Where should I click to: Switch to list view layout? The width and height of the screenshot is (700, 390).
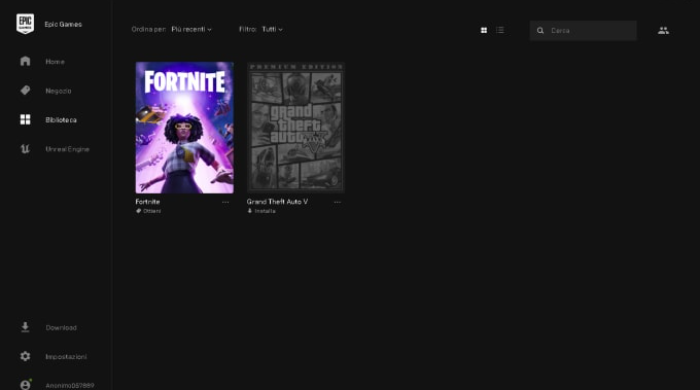pos(500,30)
